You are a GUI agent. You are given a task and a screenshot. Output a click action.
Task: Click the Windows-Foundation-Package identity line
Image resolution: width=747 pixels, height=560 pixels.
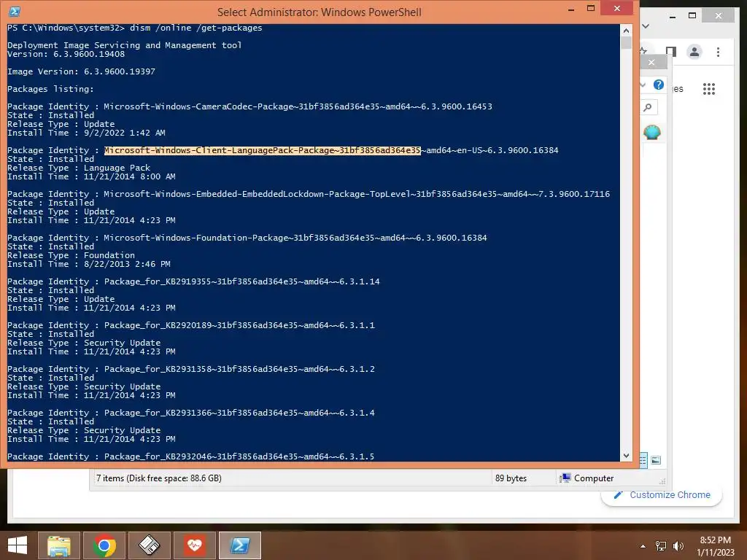tap(247, 238)
